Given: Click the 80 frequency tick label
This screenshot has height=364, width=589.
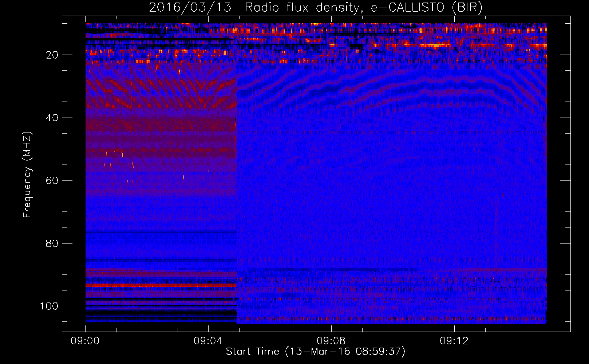Looking at the screenshot, I should (52, 244).
